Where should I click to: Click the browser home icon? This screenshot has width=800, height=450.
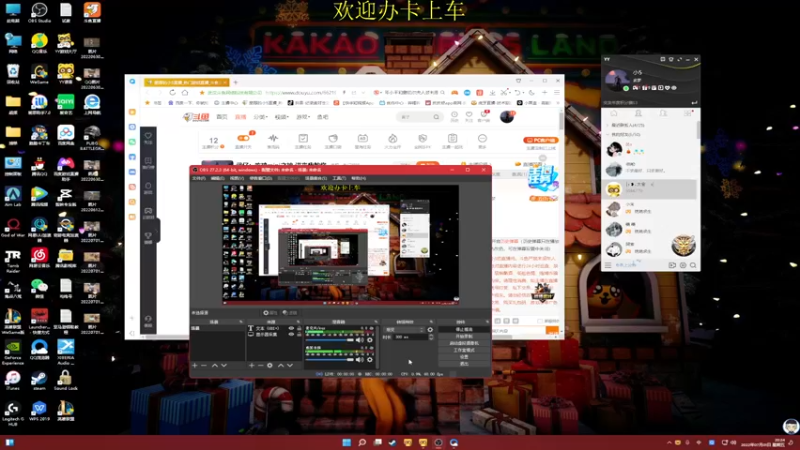(185, 92)
